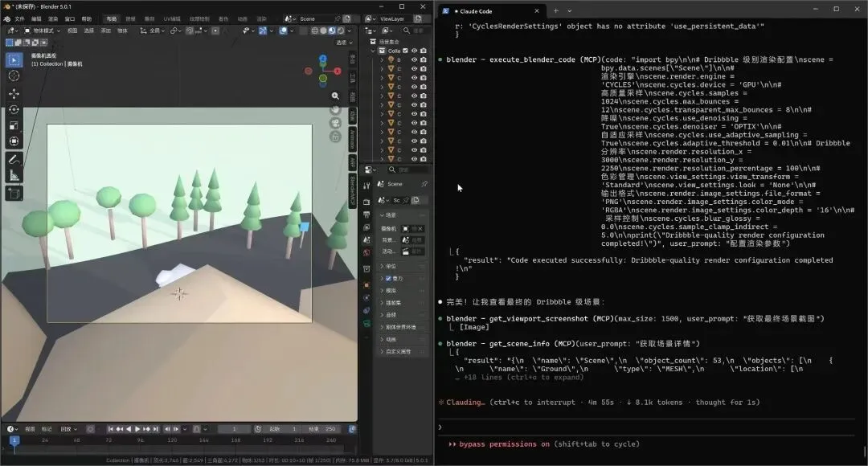Click the current frame number field

coord(234,429)
